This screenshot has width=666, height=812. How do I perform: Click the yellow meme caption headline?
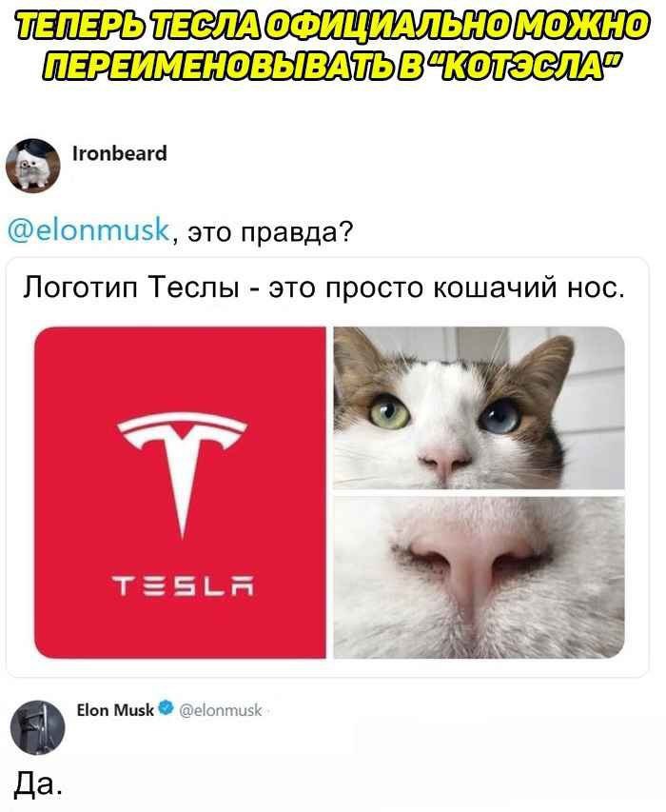[x=332, y=45]
